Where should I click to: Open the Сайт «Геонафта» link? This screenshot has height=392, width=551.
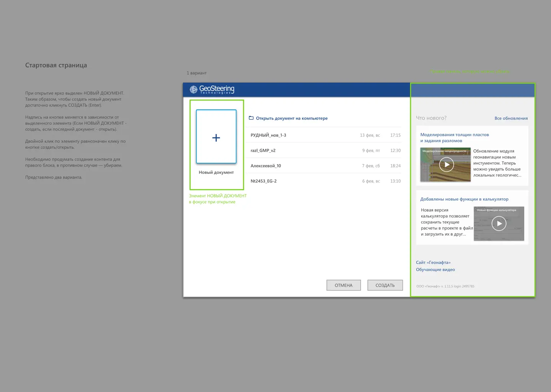coord(433,263)
